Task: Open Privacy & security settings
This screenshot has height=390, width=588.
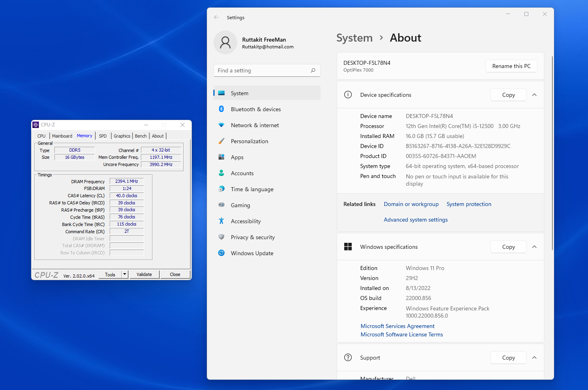Action: (267, 237)
